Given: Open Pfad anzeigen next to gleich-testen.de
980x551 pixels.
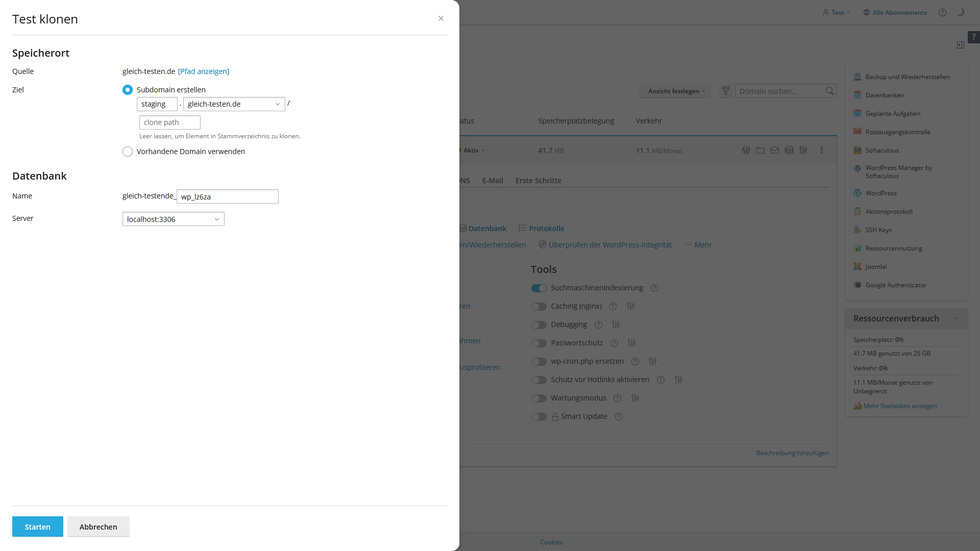Looking at the screenshot, I should point(203,71).
